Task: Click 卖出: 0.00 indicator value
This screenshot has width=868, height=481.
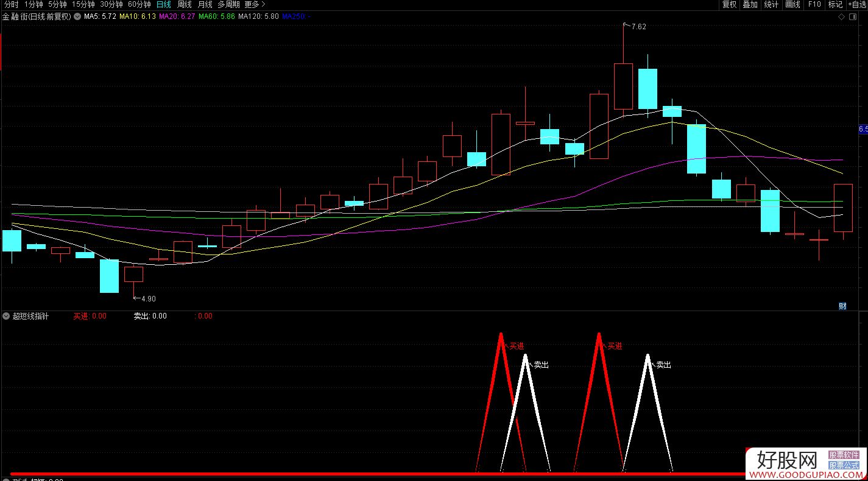Action: pyautogui.click(x=150, y=317)
